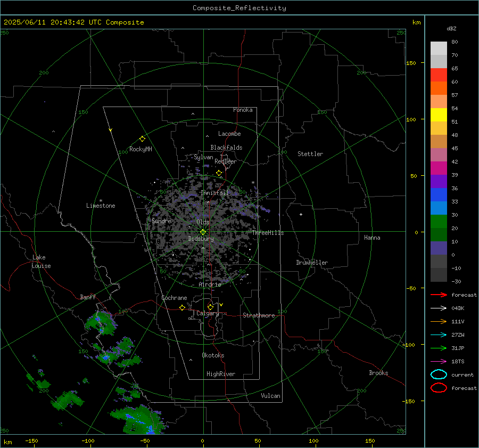Viewport: 479px width, 448px height.
Task: Select the magenta swatch between 39 and 42 dBZ
Action: pos(439,168)
